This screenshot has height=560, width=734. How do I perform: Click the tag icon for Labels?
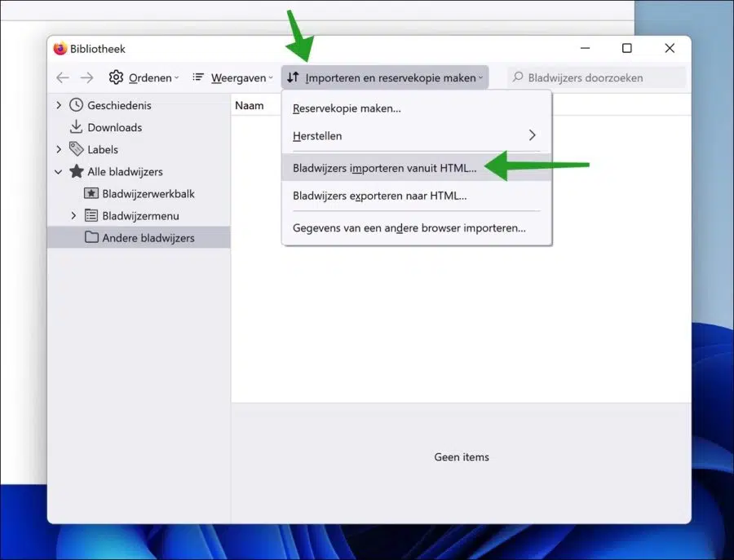coord(77,149)
